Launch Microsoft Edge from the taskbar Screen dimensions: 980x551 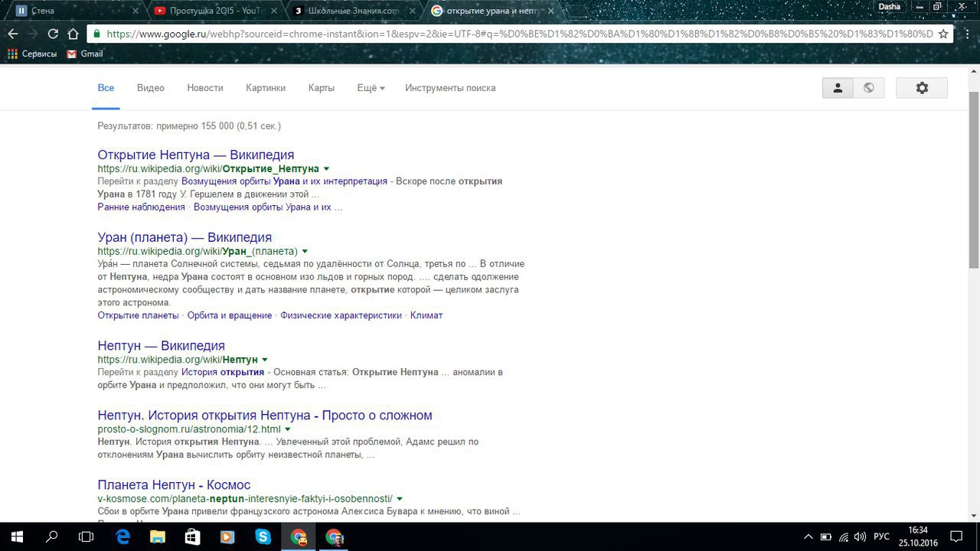[x=122, y=536]
